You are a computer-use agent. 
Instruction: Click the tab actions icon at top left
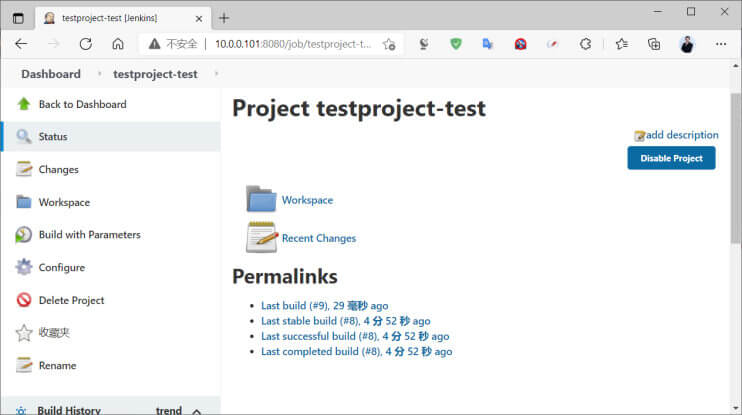pos(18,18)
